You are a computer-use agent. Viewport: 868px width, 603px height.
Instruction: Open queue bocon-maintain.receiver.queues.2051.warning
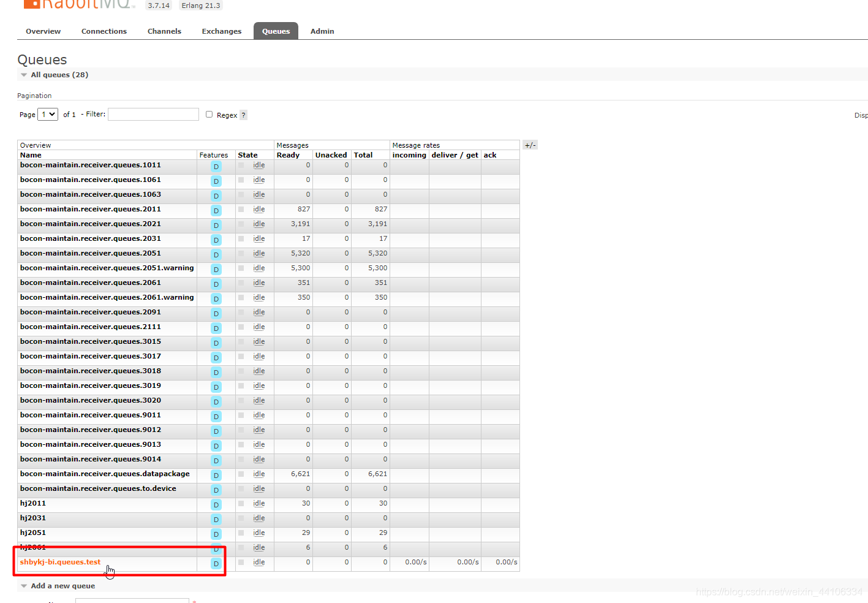107,268
